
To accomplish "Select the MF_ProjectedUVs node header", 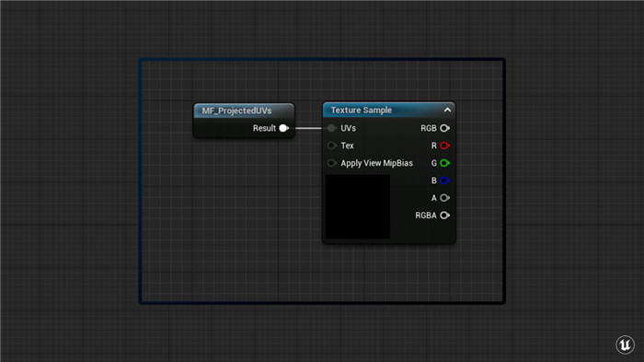I will 244,111.
